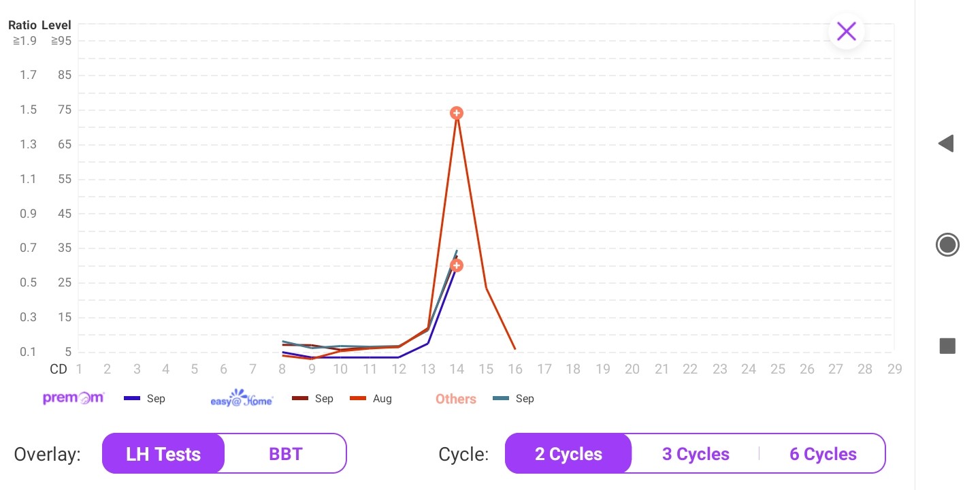Tap the teal Others Sep legend swatch
This screenshot has width=980, height=490.
[500, 399]
